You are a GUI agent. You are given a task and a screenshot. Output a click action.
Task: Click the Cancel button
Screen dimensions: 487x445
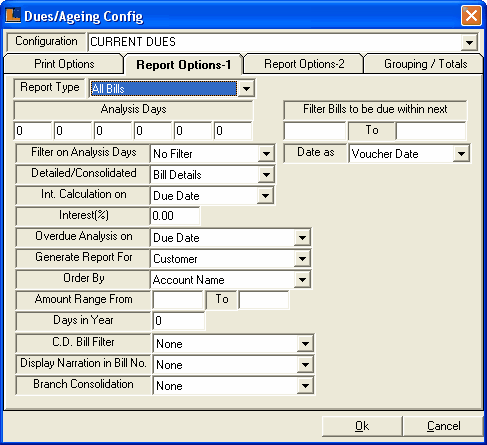[443, 426]
